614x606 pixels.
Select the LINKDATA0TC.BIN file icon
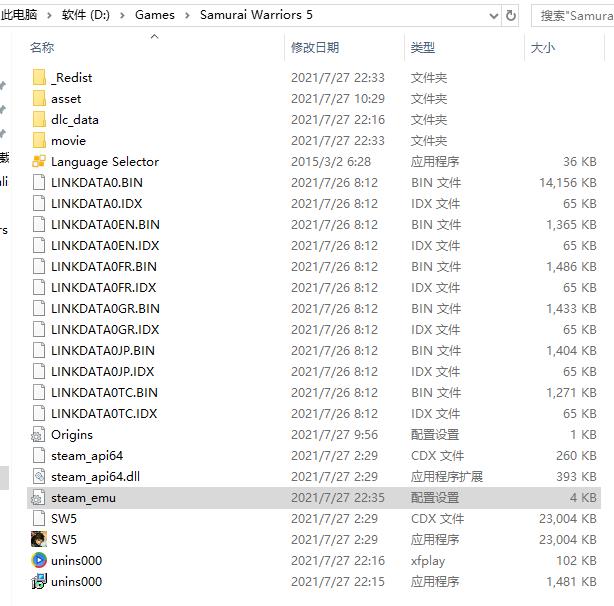39,392
